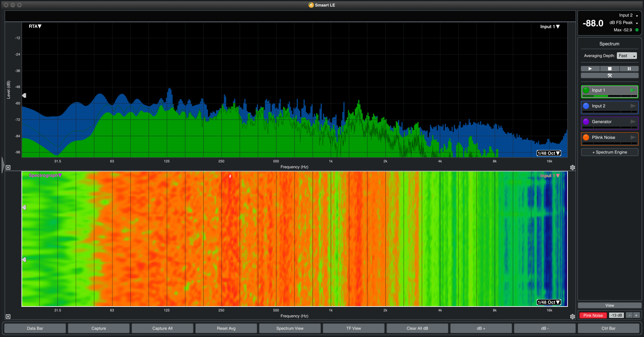The image size is (644, 337).
Task: Click RTA level axis arrow marker
Action: click(x=24, y=95)
